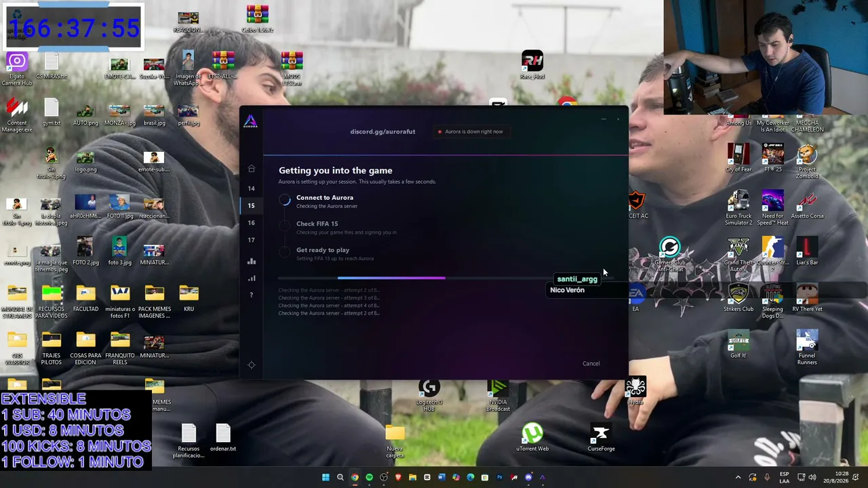Select the brasil.jpg desktop file
This screenshot has width=868, height=488.
pyautogui.click(x=154, y=114)
